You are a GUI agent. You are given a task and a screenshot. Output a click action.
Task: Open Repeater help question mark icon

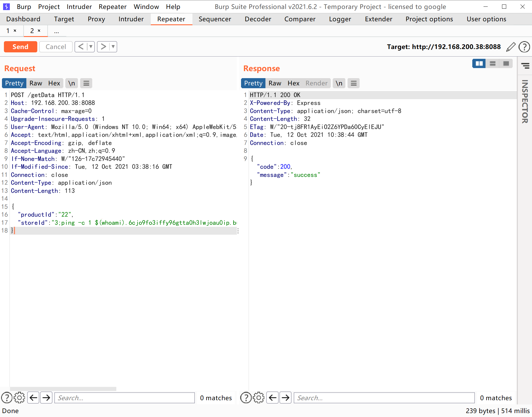524,47
